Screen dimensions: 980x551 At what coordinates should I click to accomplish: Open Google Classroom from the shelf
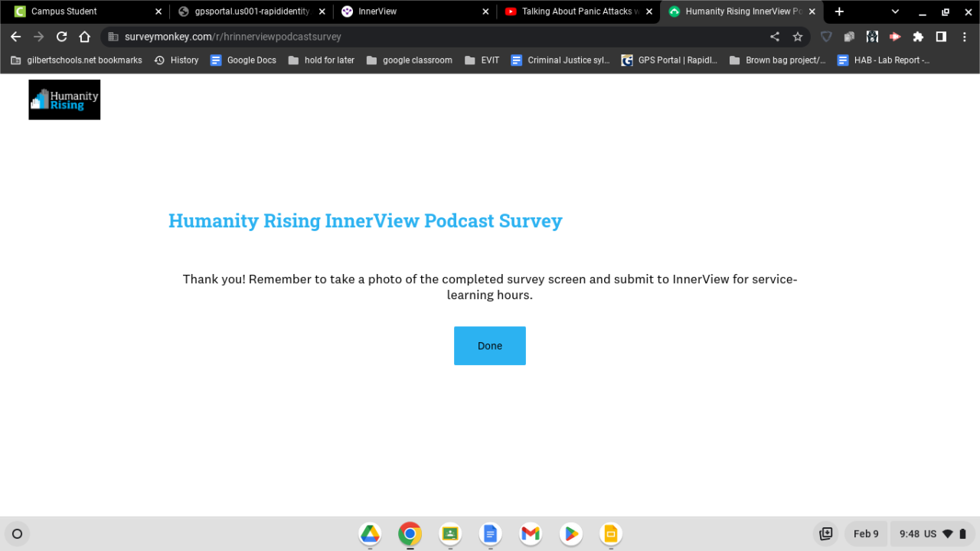pos(450,534)
